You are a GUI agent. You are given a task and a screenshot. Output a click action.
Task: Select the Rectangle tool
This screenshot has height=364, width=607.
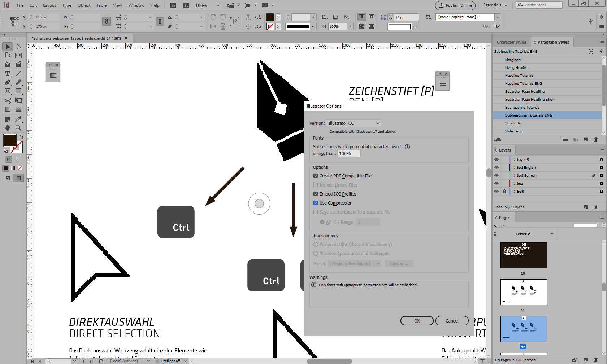[x=18, y=91]
